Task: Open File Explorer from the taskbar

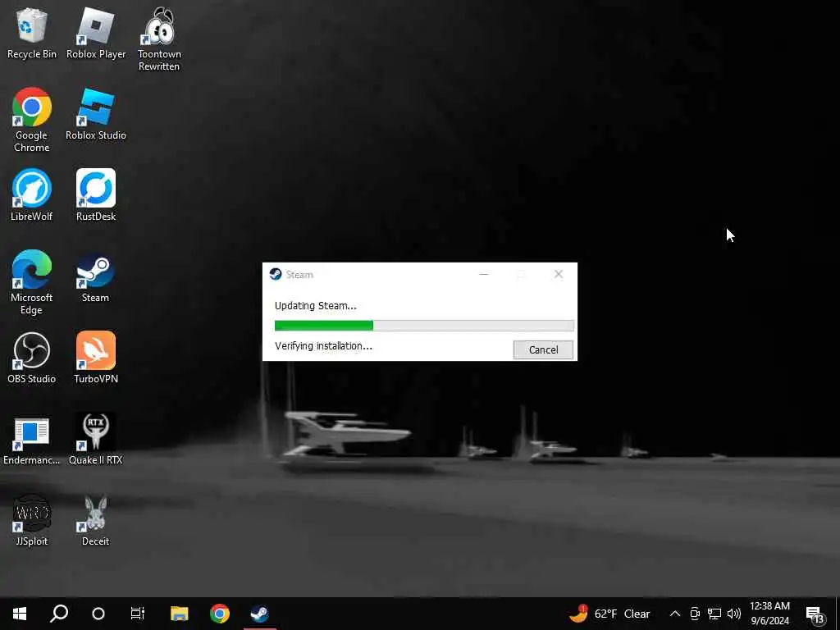Action: (x=180, y=614)
